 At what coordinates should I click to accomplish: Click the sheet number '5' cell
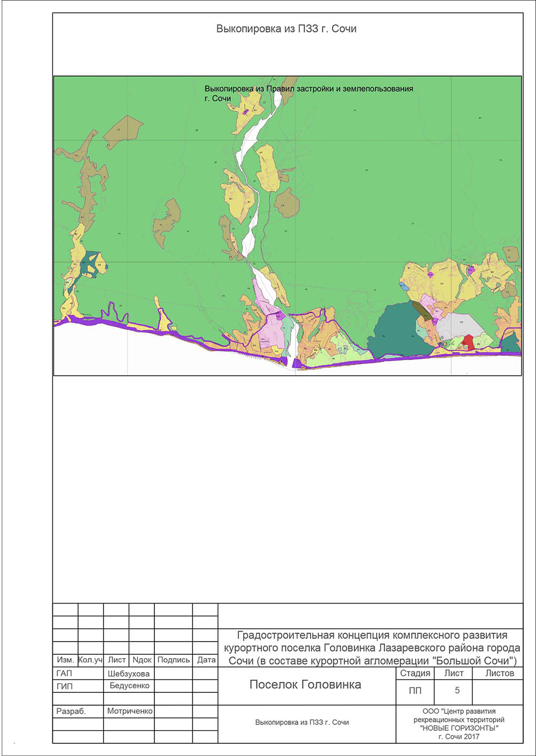457,691
